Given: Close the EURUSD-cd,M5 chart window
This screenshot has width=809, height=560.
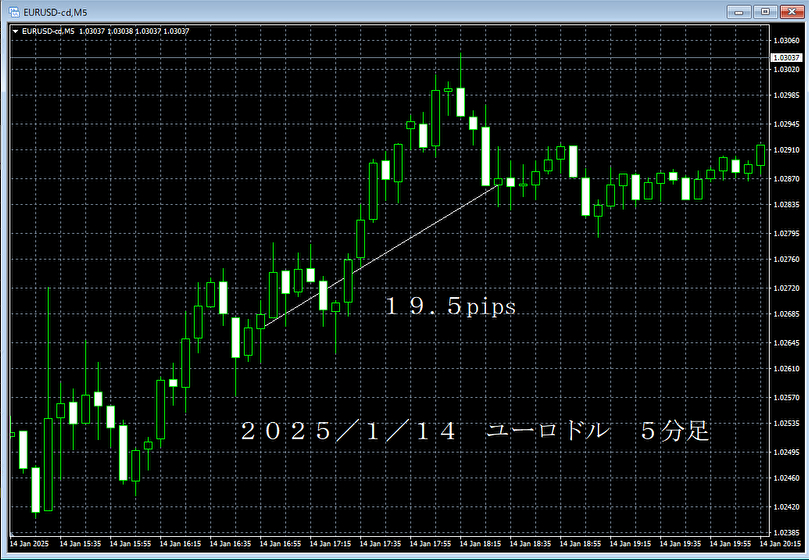Looking at the screenshot, I should click(790, 11).
